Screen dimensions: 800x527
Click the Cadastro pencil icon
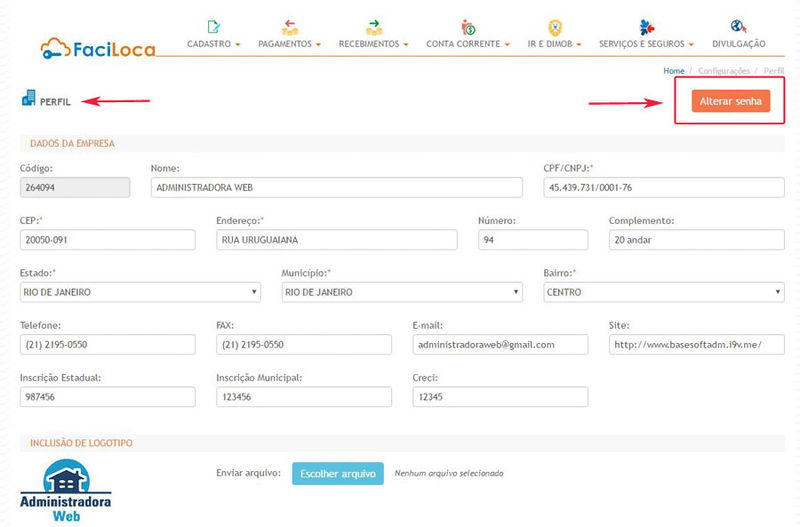pyautogui.click(x=213, y=27)
